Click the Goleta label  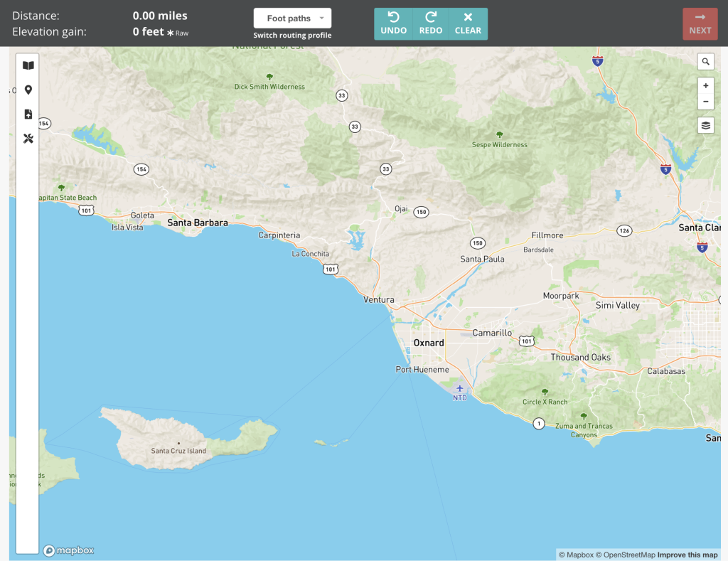[142, 215]
